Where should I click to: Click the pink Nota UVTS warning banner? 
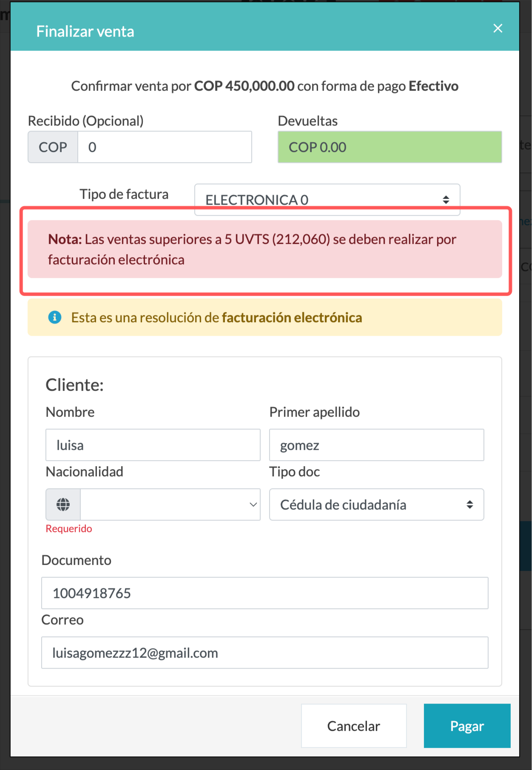[265, 249]
